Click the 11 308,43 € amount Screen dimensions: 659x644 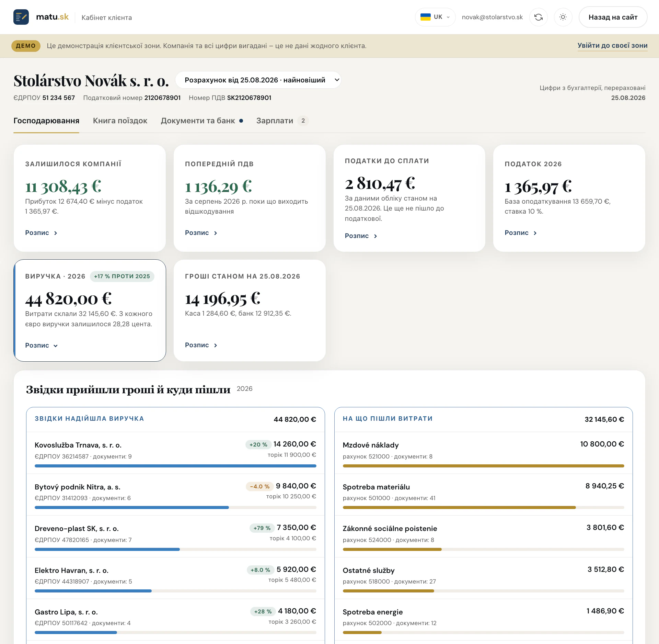63,187
